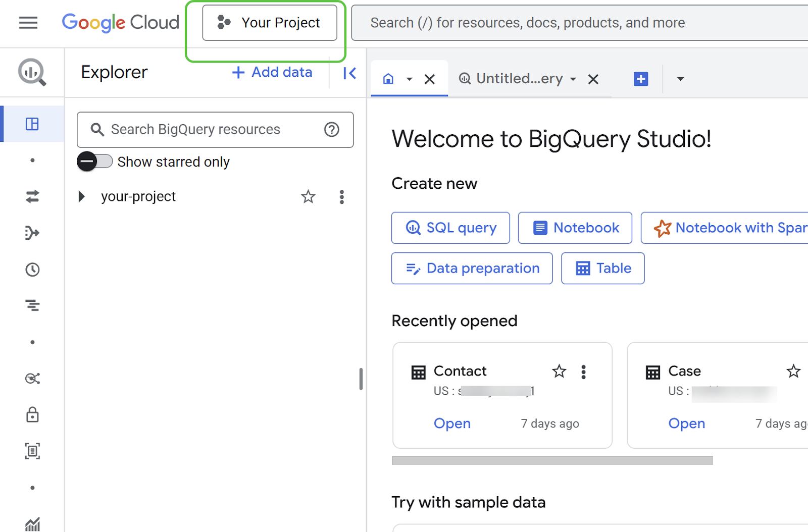Click the Case card title

(684, 371)
